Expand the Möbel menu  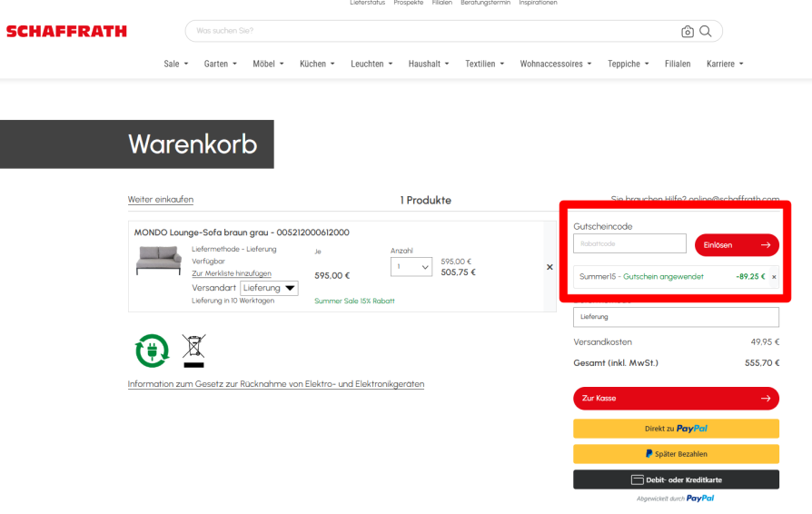coord(268,64)
